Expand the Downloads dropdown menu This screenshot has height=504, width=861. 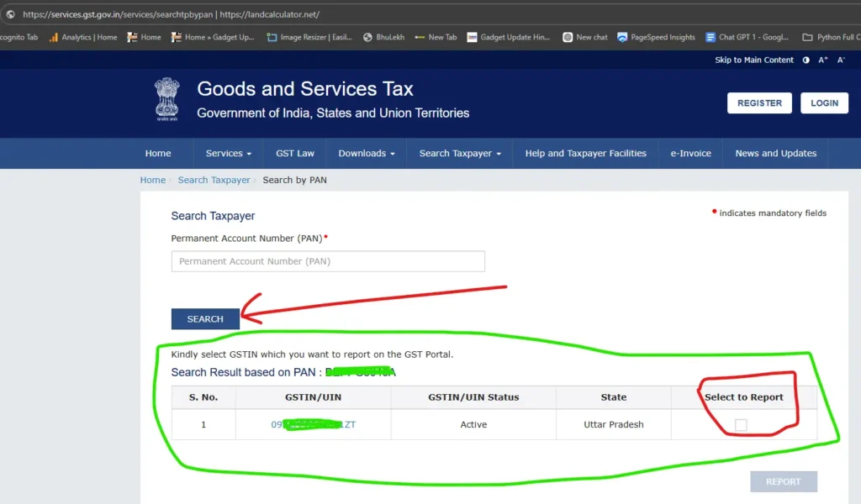pos(367,154)
